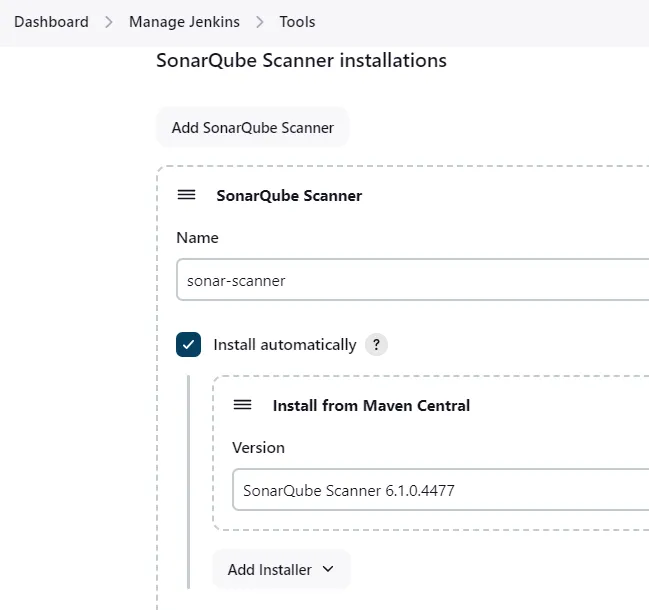Screen dimensions: 649x610
Task: Uncheck the Install automatically checkbox
Action: pyautogui.click(x=188, y=344)
